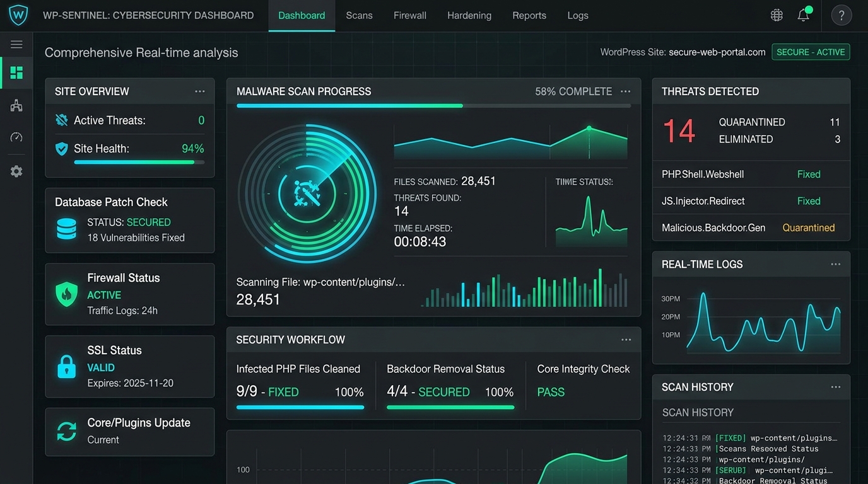Click the "Expires: 2025-11-20" SSL text
Viewport: 868px width, 484px height.
point(131,383)
